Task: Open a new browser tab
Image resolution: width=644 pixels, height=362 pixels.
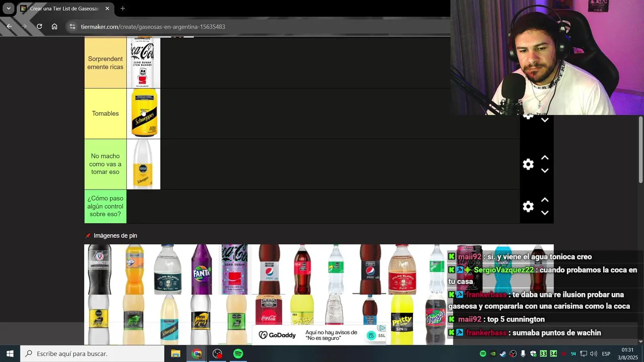Action: pos(123,9)
